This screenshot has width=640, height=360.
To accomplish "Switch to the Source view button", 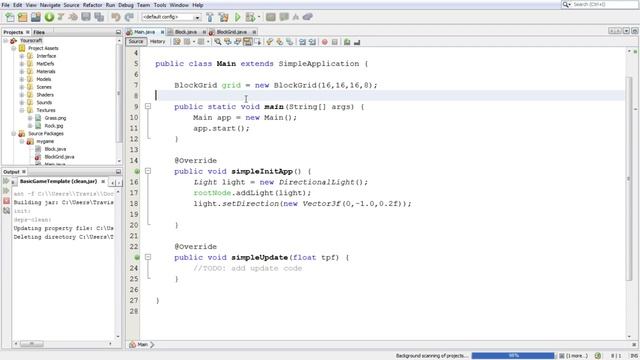I will pyautogui.click(x=136, y=42).
